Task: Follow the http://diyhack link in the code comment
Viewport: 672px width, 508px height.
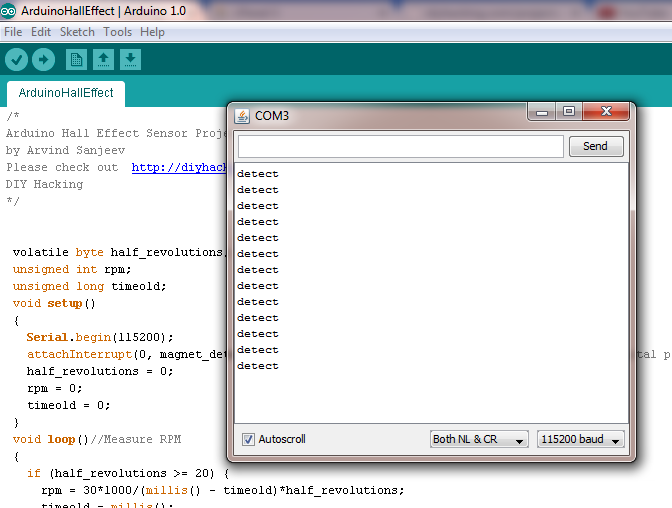Action: pyautogui.click(x=179, y=167)
